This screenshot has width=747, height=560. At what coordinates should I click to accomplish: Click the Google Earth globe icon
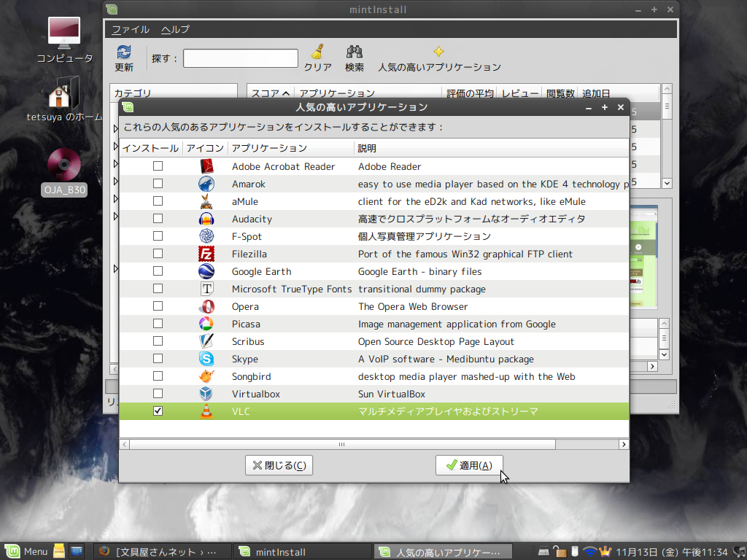coord(206,271)
